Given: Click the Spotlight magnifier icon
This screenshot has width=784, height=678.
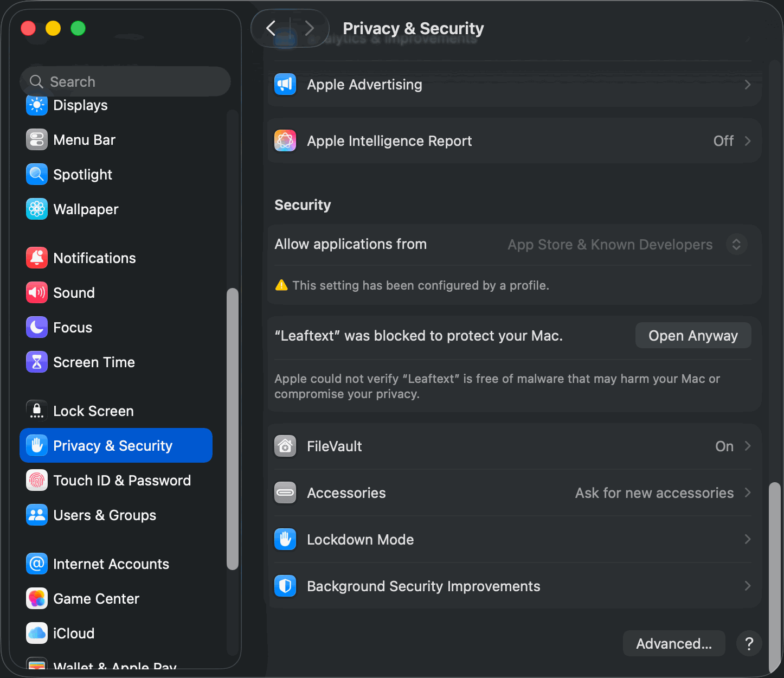Looking at the screenshot, I should (37, 175).
